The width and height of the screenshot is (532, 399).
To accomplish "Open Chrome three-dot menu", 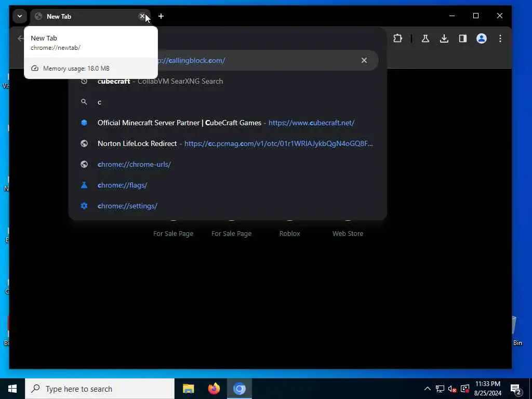I will tap(500, 38).
